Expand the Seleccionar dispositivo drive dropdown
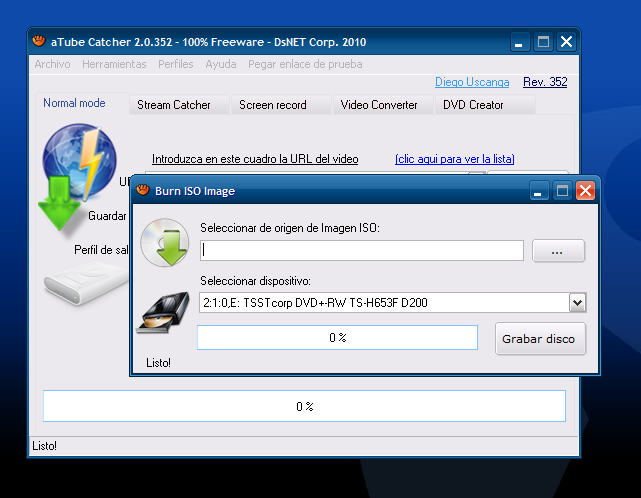641x498 pixels. pos(576,302)
